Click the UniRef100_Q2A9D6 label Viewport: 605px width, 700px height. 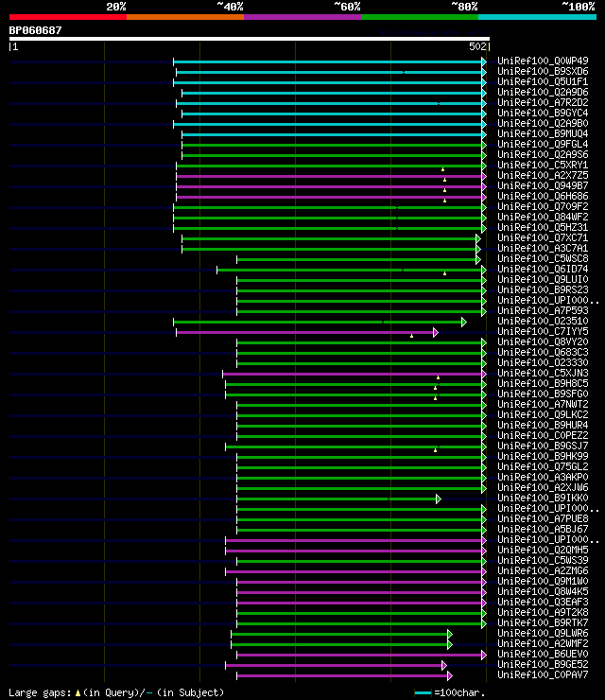[x=543, y=92]
